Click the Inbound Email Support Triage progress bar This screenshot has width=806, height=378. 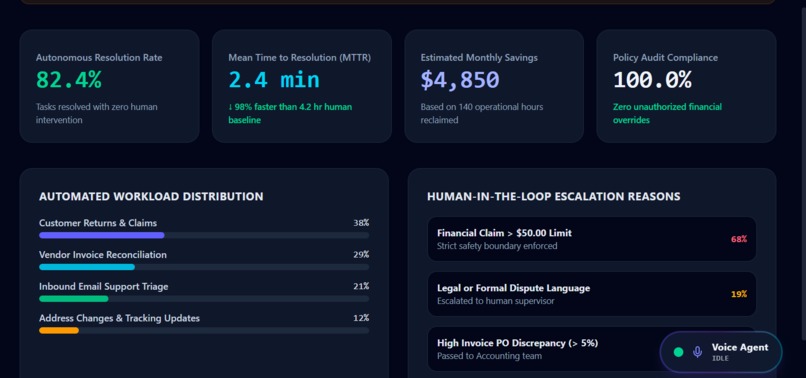[x=204, y=299]
